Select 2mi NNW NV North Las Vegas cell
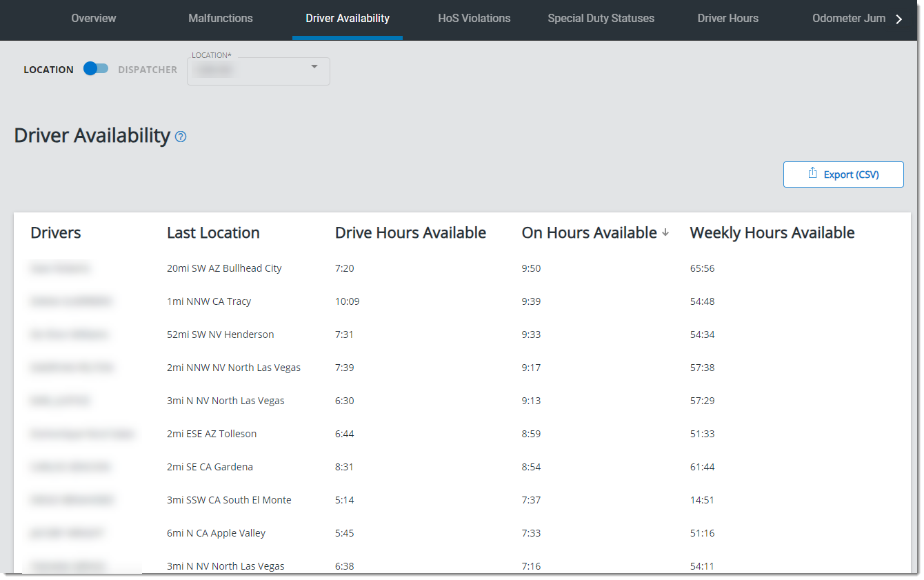The width and height of the screenshot is (924, 580). click(x=234, y=368)
